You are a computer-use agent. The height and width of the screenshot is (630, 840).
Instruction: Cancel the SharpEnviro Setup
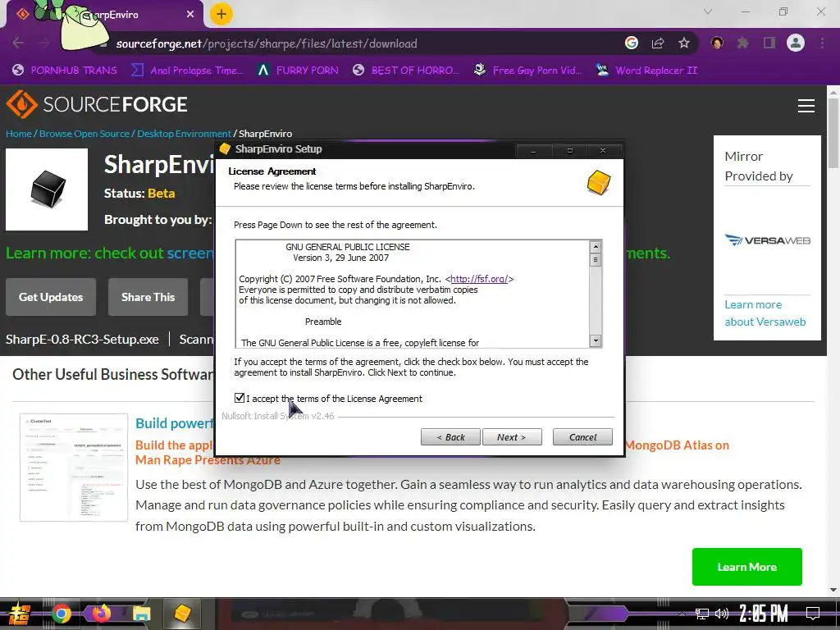582,437
